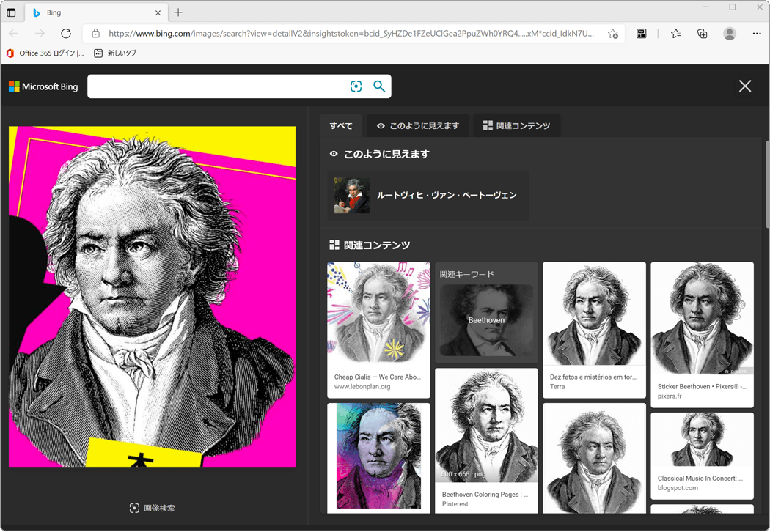Click the www.lebonplan.org source link
This screenshot has width=770, height=532.
[362, 387]
